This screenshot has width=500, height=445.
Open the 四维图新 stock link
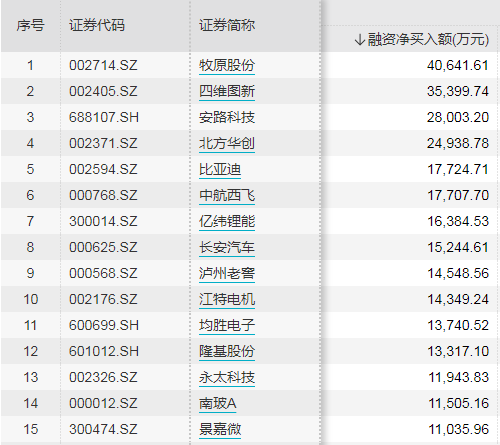pos(227,91)
